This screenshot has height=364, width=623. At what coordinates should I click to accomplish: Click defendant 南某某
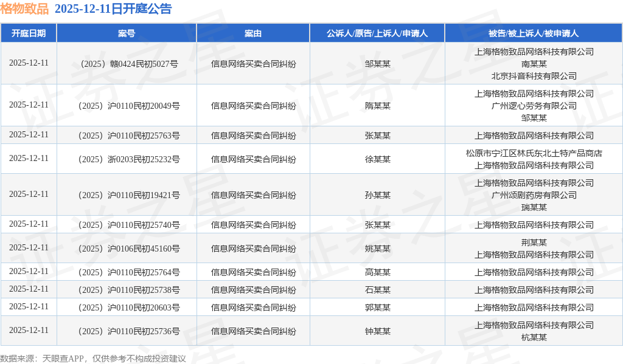534,64
